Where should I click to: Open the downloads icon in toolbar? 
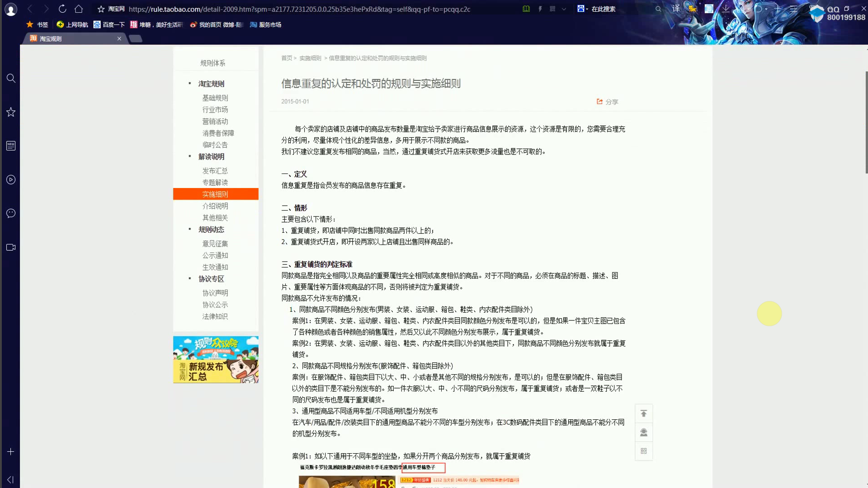pyautogui.click(x=726, y=9)
